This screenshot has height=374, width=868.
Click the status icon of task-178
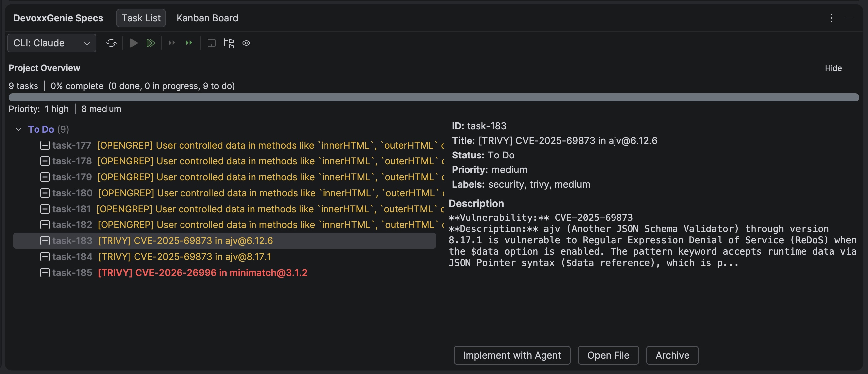(x=45, y=161)
